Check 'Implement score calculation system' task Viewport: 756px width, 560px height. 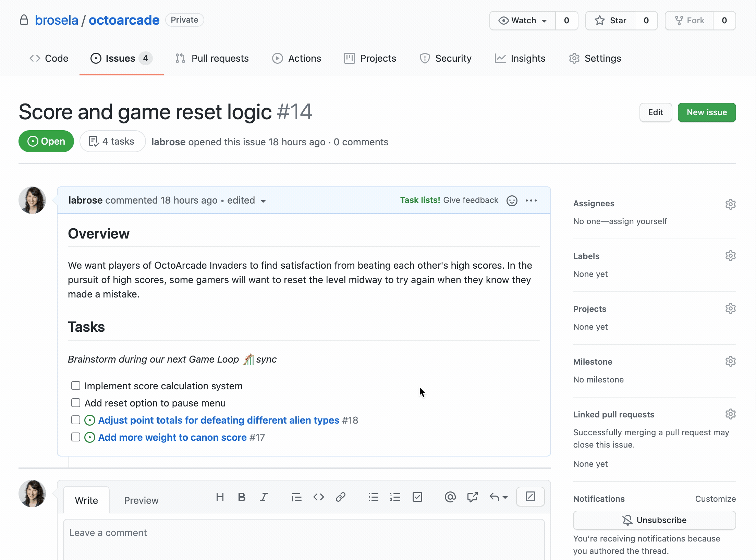click(76, 386)
